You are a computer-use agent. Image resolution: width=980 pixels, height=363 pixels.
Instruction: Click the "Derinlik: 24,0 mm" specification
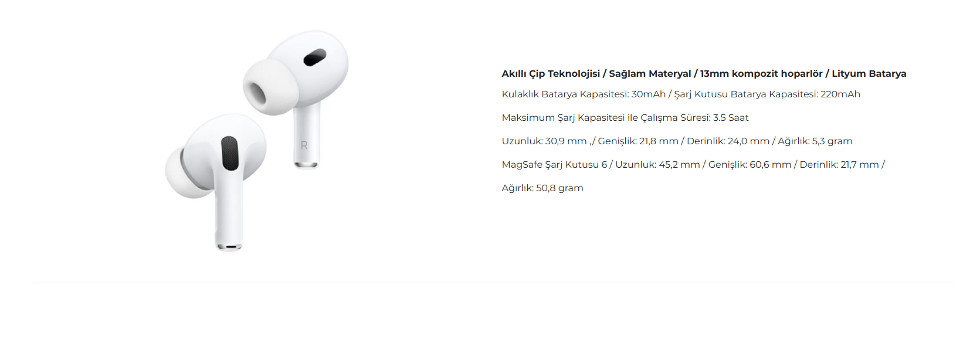pyautogui.click(x=728, y=141)
